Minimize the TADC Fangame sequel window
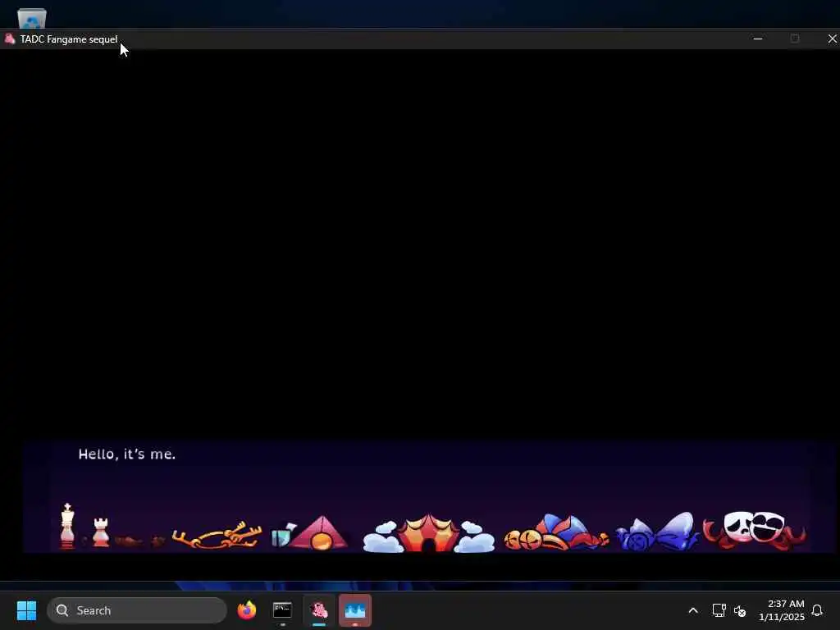This screenshot has width=840, height=630. point(757,39)
